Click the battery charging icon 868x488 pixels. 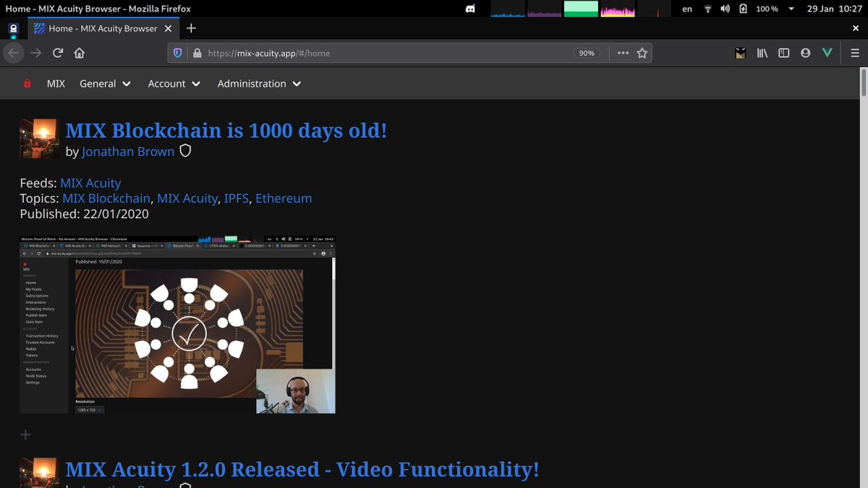[743, 9]
